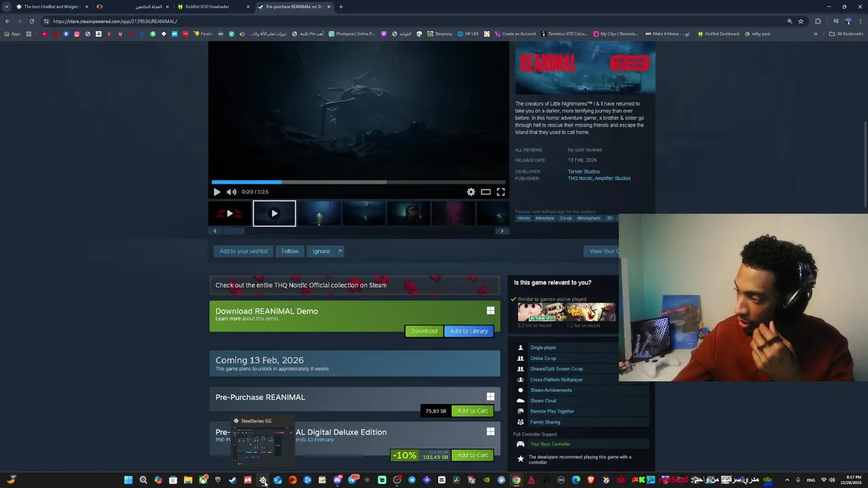Open Single-player feature link

[543, 348]
